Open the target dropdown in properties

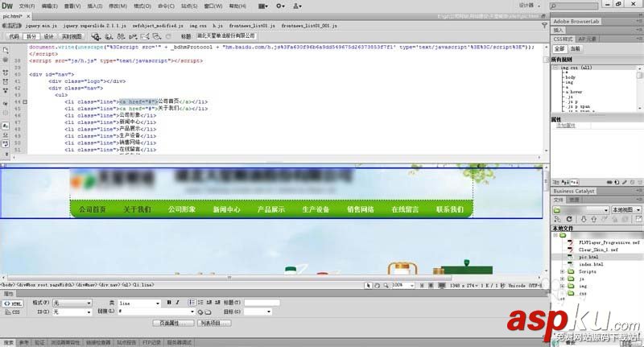click(x=258, y=312)
